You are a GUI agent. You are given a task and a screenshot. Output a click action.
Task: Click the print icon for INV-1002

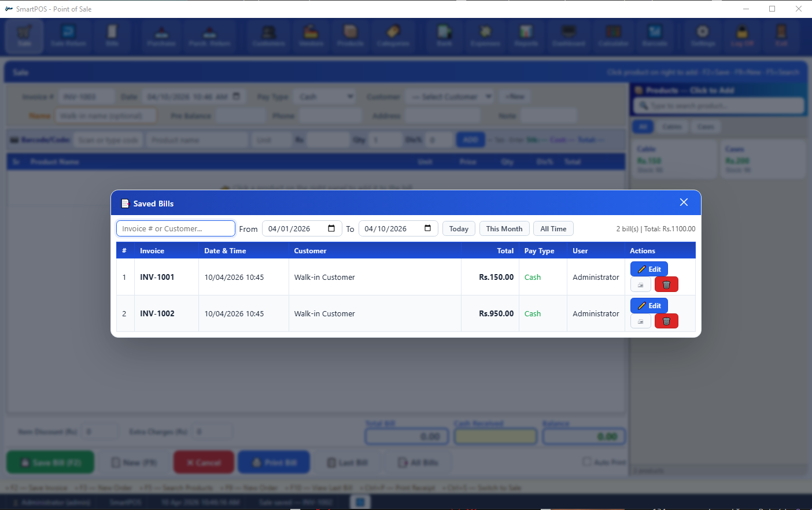tap(640, 321)
